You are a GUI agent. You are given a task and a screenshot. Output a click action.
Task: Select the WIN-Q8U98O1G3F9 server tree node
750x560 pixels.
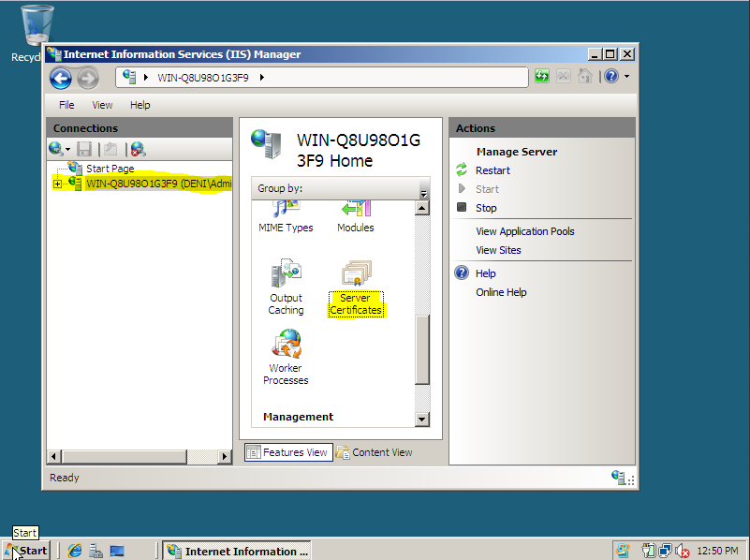click(158, 184)
